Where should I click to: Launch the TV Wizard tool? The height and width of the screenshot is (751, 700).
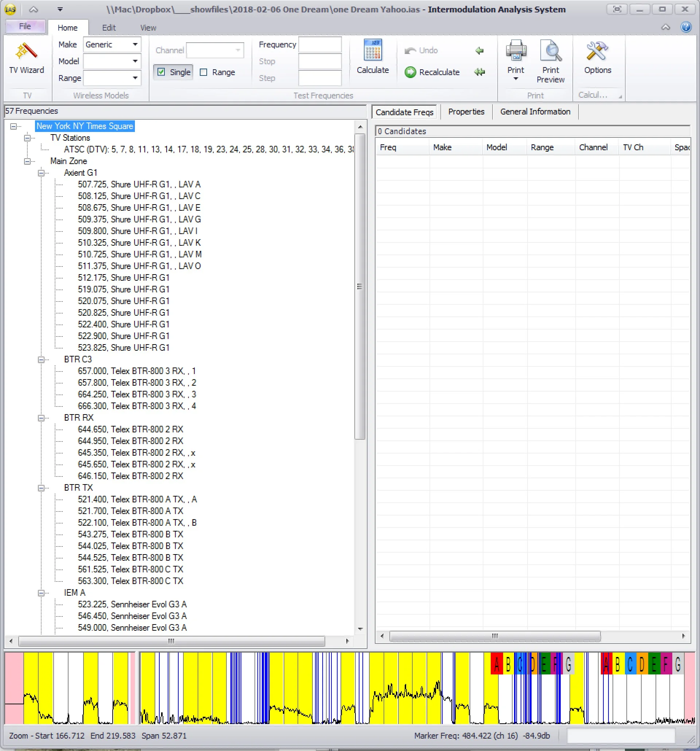point(27,59)
